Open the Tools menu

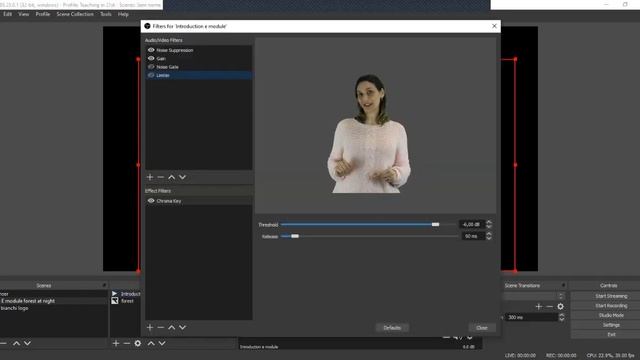(x=106, y=14)
